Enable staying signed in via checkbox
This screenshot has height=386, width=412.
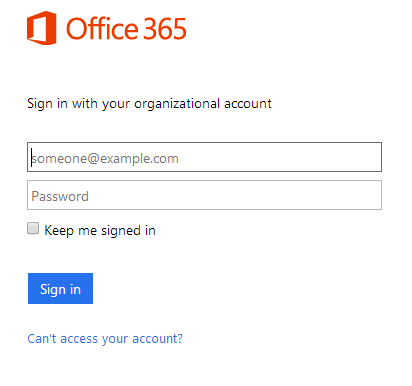point(33,229)
